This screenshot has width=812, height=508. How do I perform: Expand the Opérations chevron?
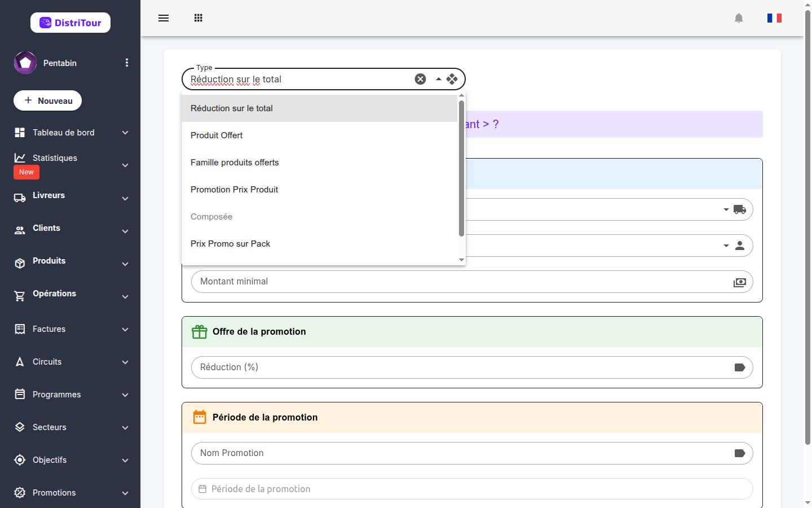pos(125,297)
